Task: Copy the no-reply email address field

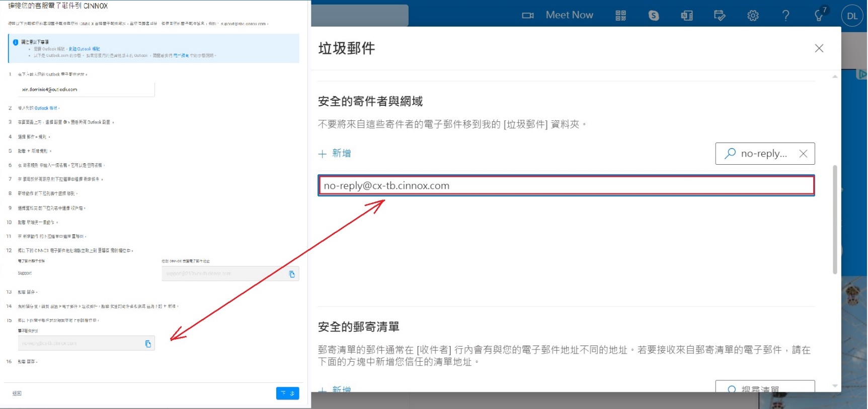Action: click(x=148, y=344)
